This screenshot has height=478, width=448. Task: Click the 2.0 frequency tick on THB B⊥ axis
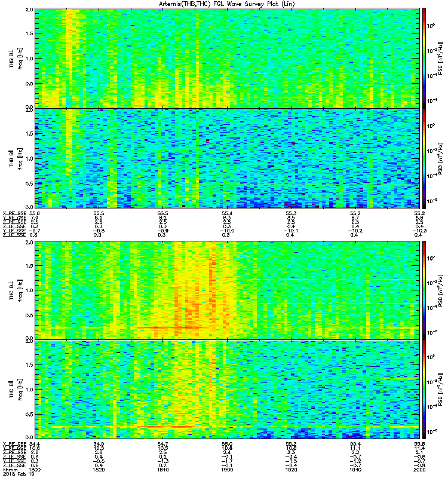click(29, 10)
